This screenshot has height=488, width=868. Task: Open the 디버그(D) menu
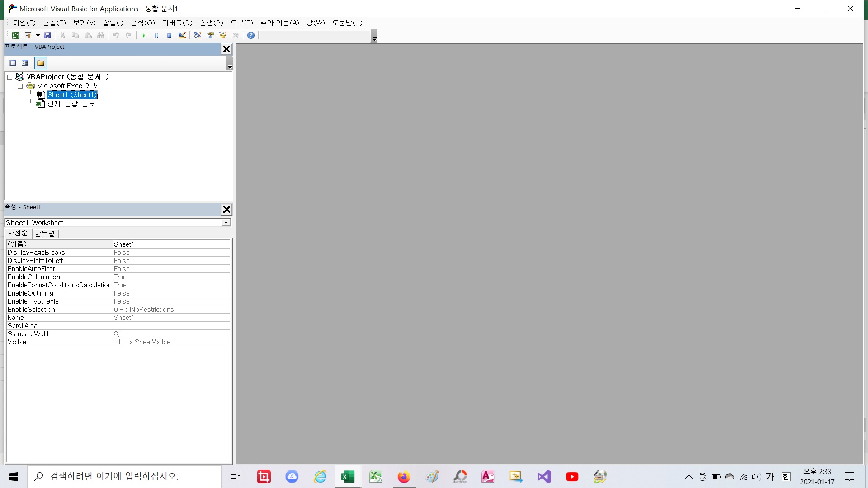(x=177, y=23)
